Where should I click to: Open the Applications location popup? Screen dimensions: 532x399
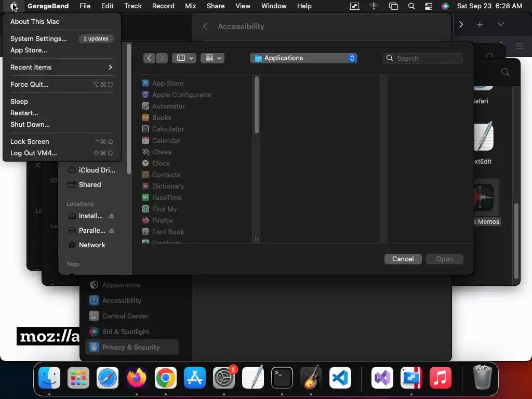pos(303,58)
